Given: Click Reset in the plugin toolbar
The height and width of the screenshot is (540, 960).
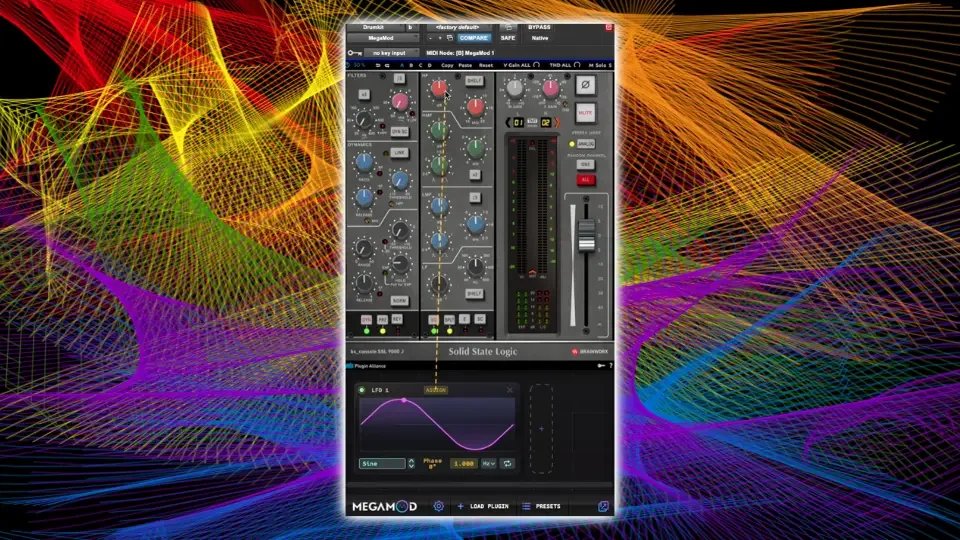Looking at the screenshot, I should pos(486,65).
